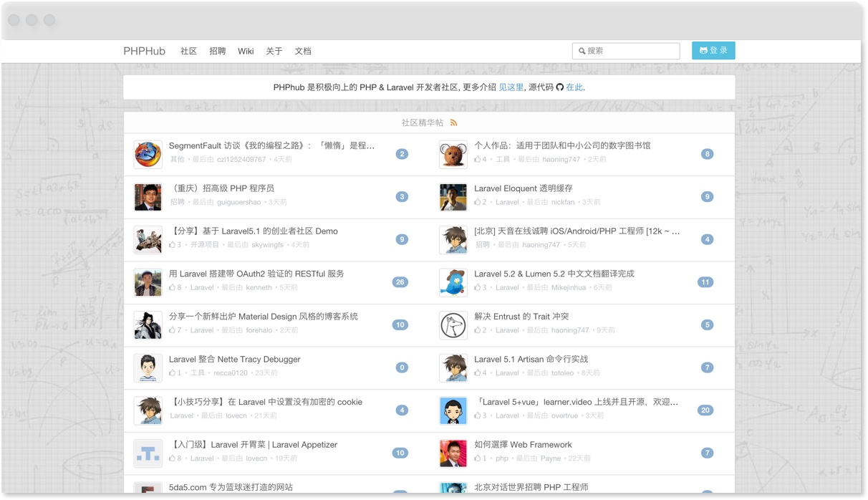Open the 文档 navigation link

[303, 52]
